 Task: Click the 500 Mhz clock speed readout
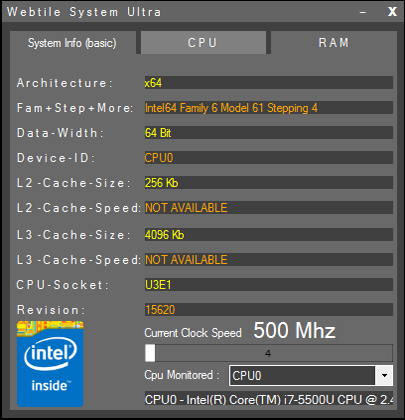coord(294,331)
